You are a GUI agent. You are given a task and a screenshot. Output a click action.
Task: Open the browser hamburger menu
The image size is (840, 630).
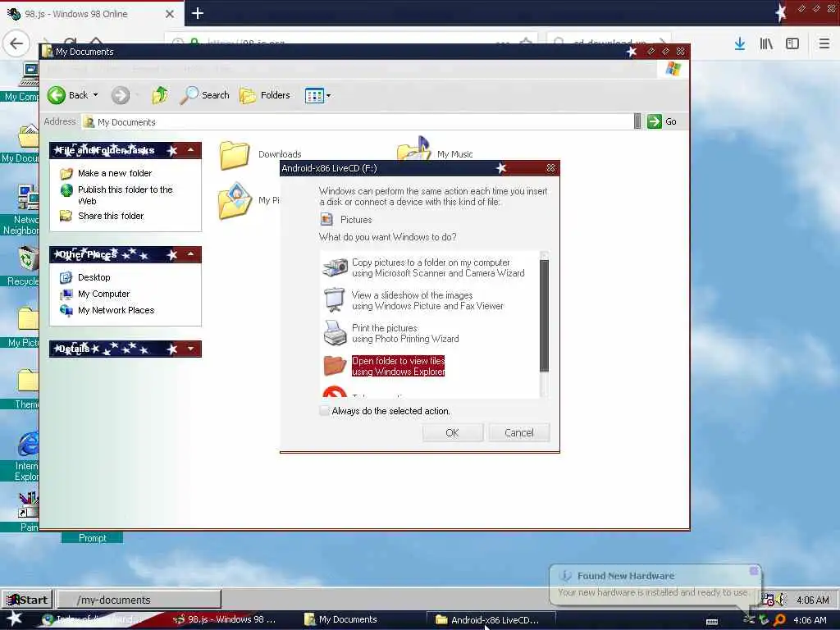pos(824,43)
